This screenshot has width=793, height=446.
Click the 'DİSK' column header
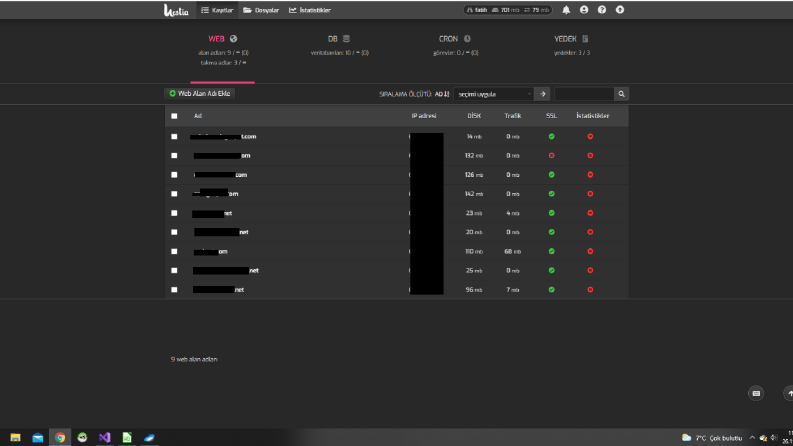tap(474, 116)
